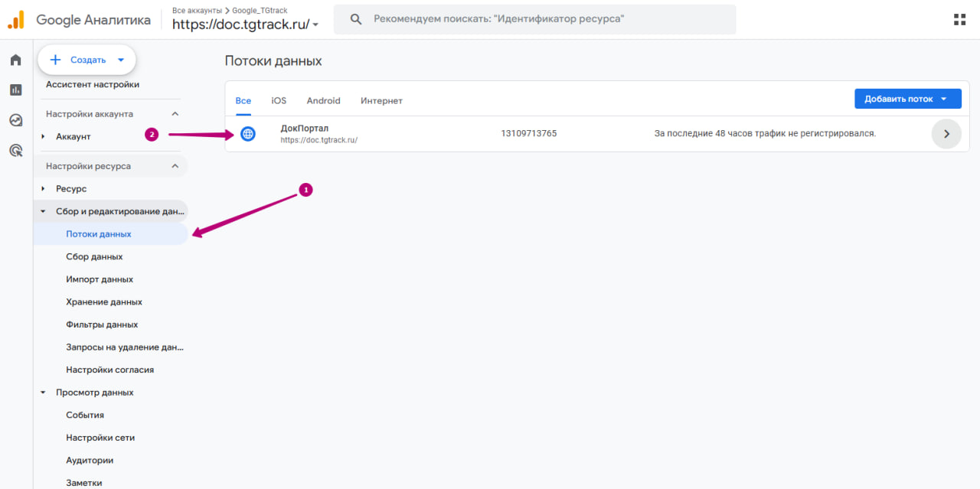This screenshot has width=980, height=489.
Task: Open the apps grid icon
Action: click(959, 20)
